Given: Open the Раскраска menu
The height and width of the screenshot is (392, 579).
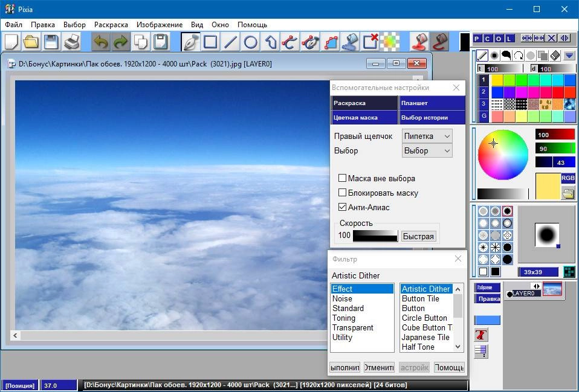Looking at the screenshot, I should [x=111, y=25].
